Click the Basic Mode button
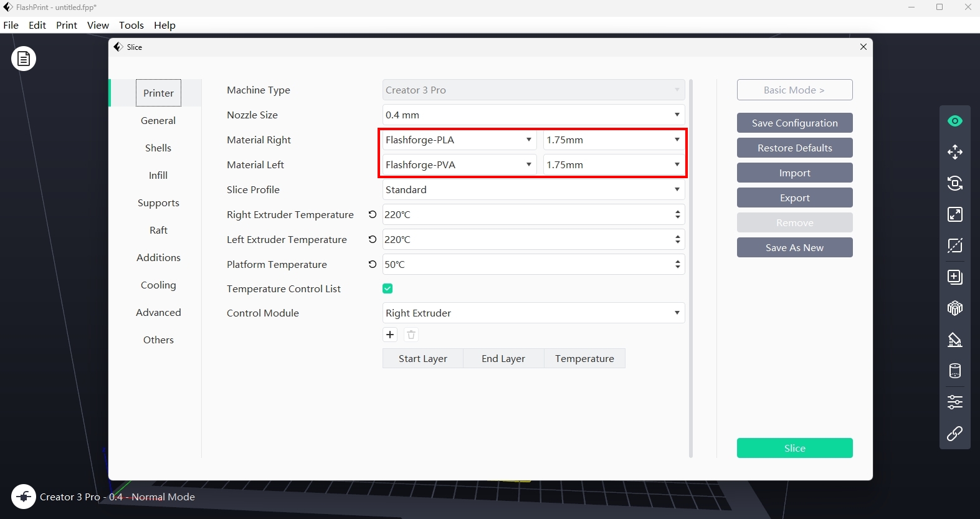Viewport: 980px width, 519px height. point(794,90)
